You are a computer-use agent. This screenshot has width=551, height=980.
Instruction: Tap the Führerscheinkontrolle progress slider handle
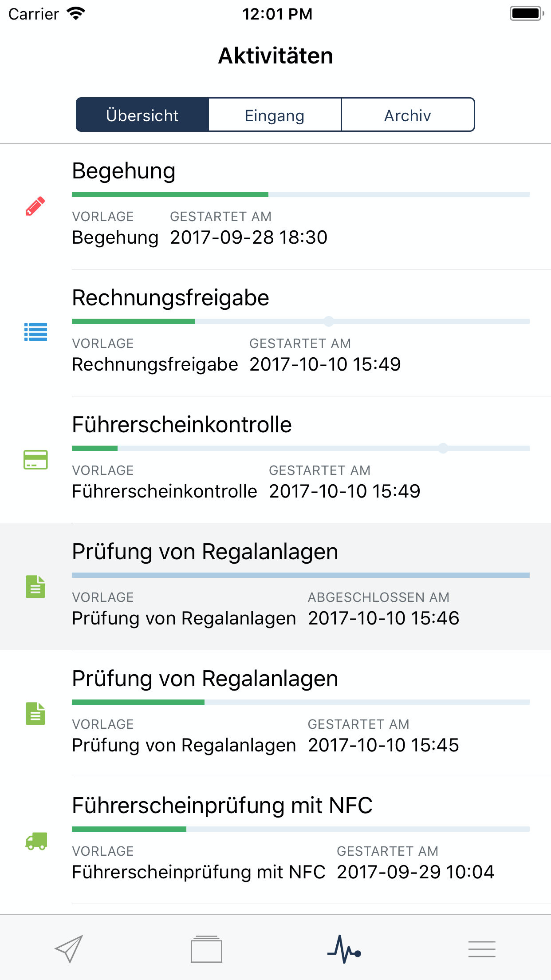(x=443, y=448)
